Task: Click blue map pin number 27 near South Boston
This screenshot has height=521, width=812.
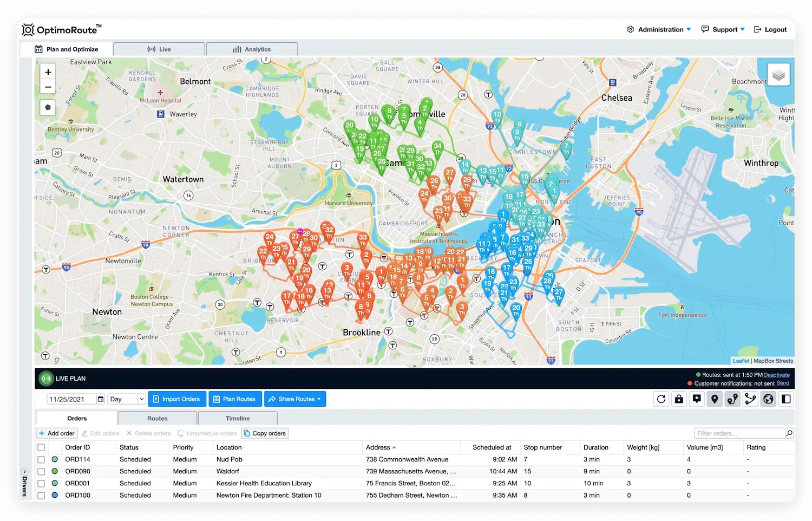Action: [x=559, y=295]
